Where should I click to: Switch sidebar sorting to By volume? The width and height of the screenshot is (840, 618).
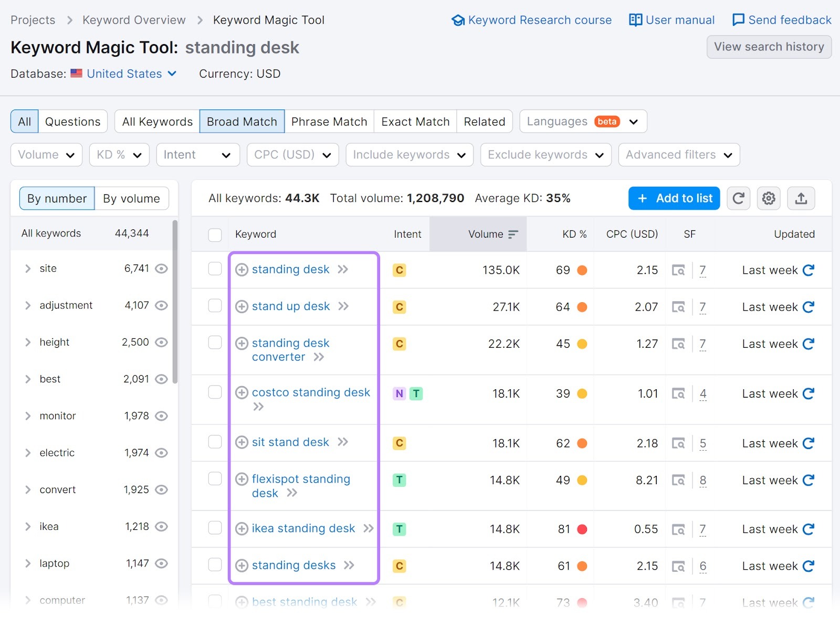coord(132,198)
